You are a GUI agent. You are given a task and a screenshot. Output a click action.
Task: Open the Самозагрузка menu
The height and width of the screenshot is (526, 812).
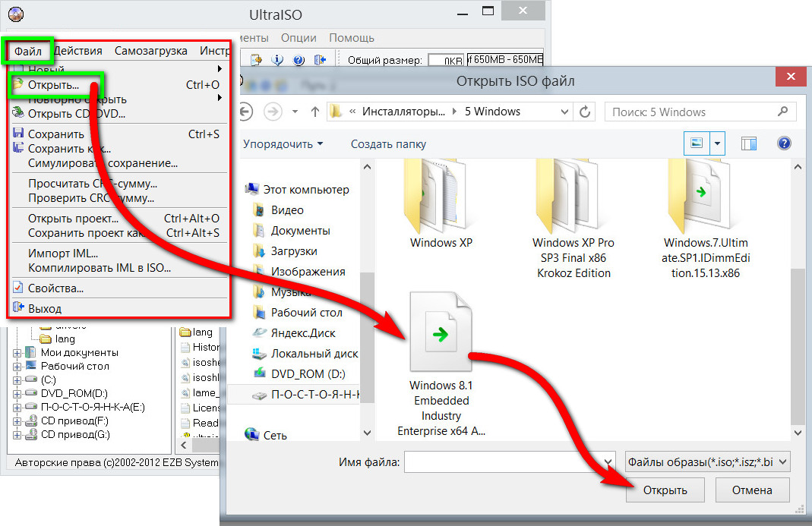click(x=150, y=51)
